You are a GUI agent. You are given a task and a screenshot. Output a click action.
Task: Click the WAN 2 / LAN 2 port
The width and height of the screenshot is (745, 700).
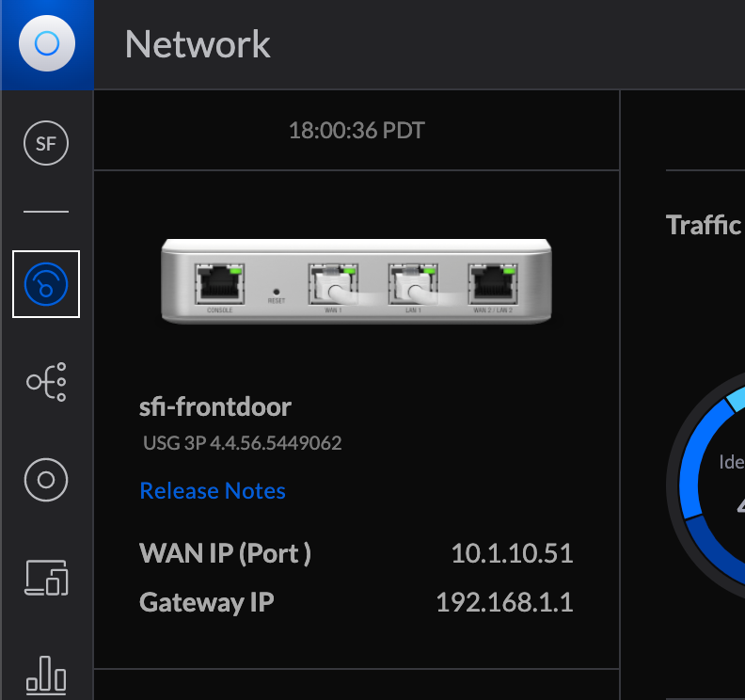click(493, 284)
